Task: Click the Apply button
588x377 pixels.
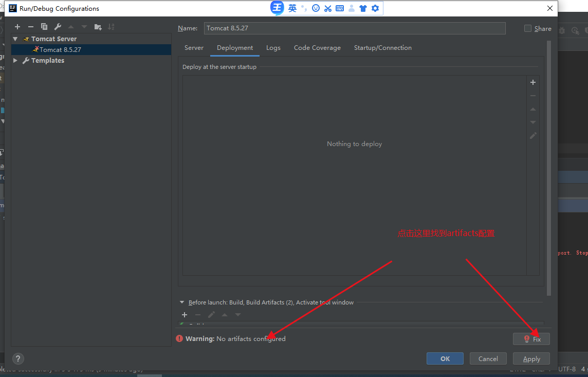Action: tap(531, 358)
